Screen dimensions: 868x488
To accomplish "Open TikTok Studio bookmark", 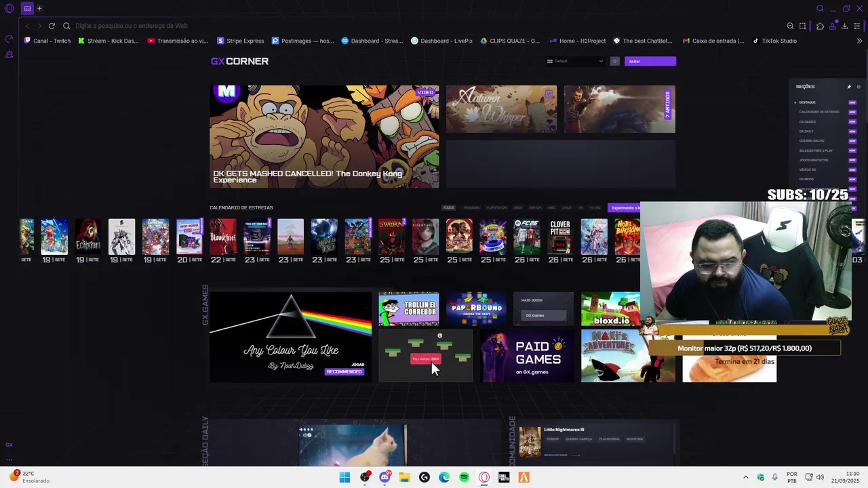I will tap(774, 41).
